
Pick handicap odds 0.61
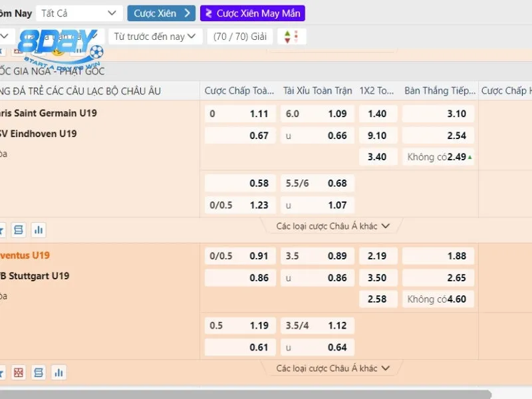240,347
